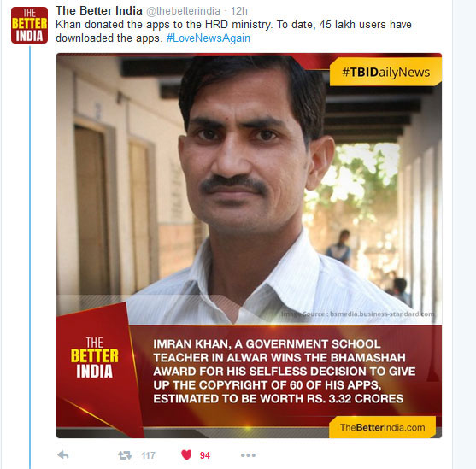Click the reply arrow icon
This screenshot has height=469, width=476.
63,455
